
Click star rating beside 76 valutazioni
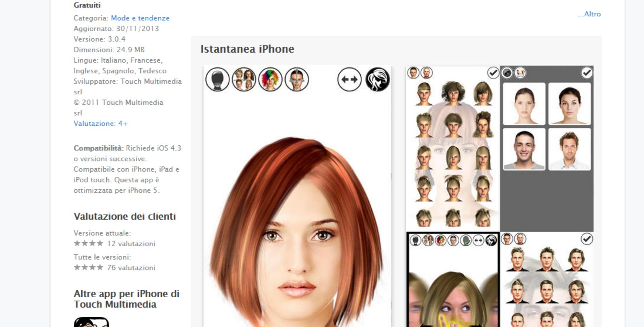pos(88,267)
